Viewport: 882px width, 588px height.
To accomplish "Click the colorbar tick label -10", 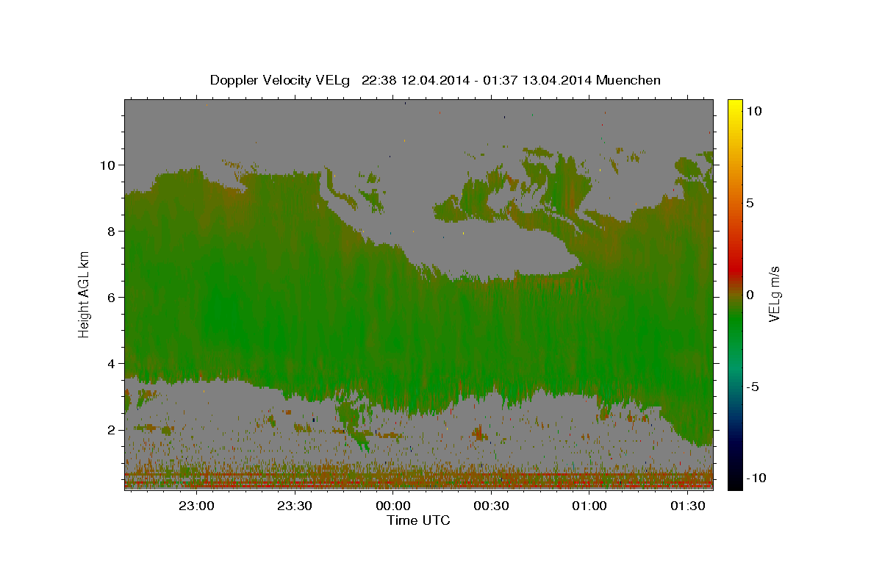I will tap(757, 478).
